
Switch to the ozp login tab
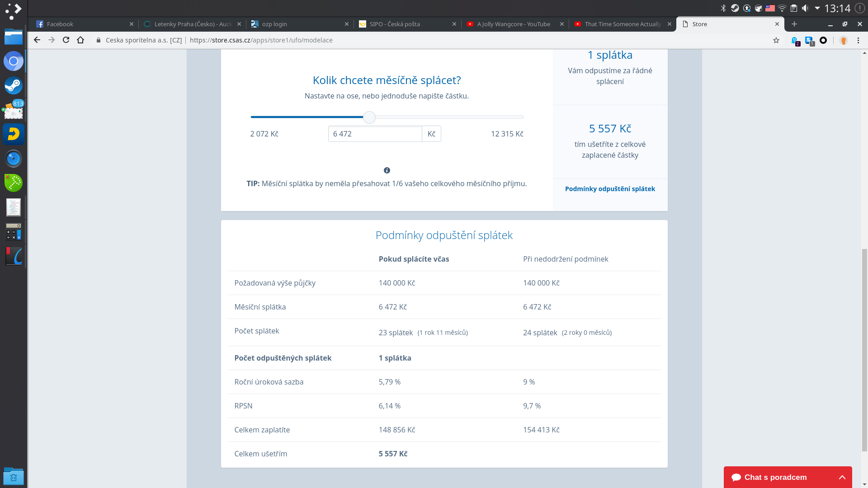pos(301,24)
